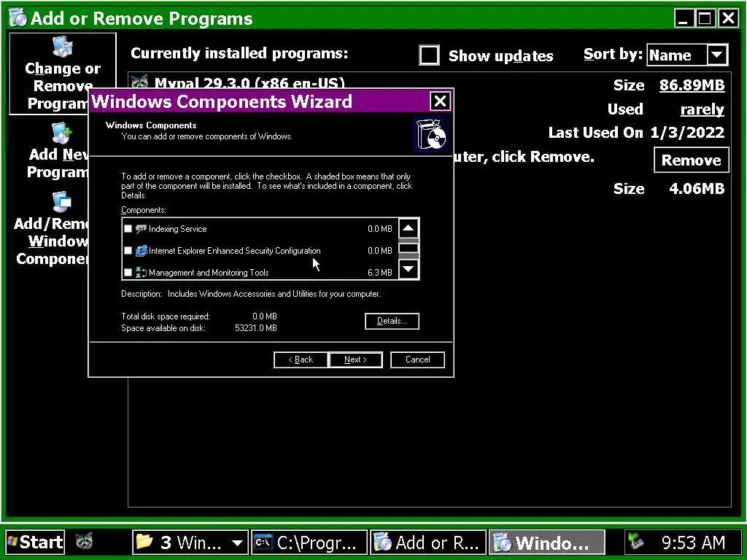The height and width of the screenshot is (560, 747).
Task: Switch to Add or R... taskbar item
Action: tap(427, 542)
